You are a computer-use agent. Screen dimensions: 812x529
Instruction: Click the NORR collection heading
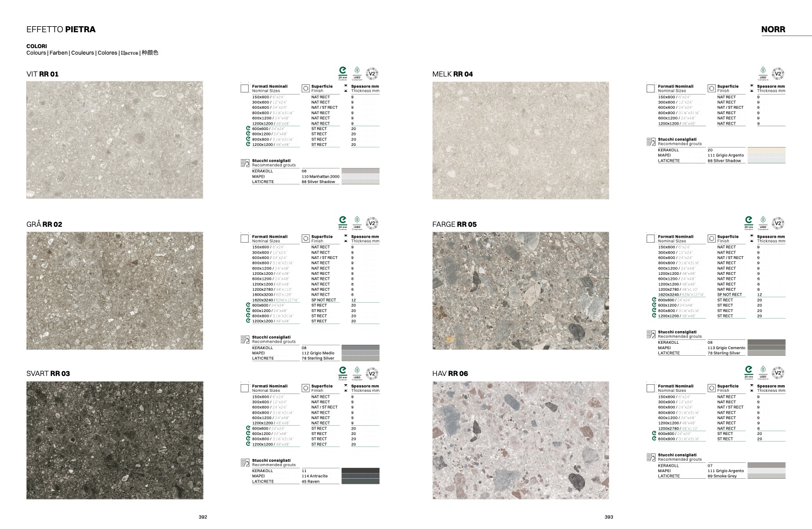click(773, 30)
